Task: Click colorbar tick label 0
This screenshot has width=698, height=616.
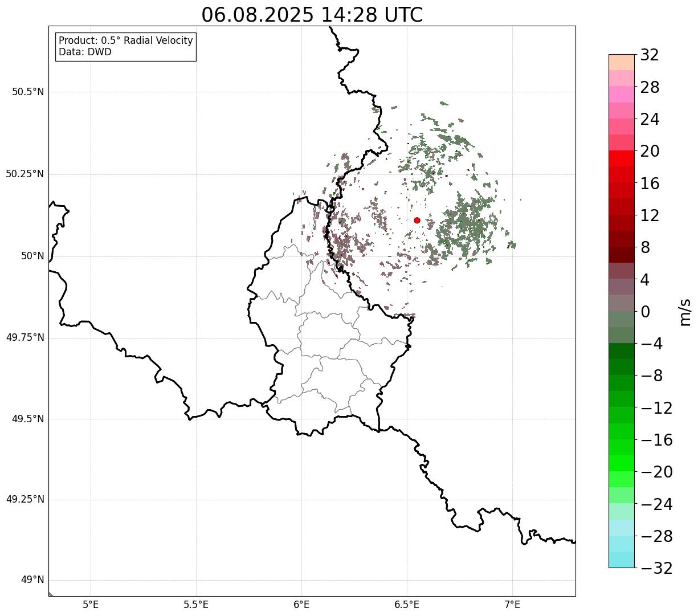Action: click(x=645, y=312)
